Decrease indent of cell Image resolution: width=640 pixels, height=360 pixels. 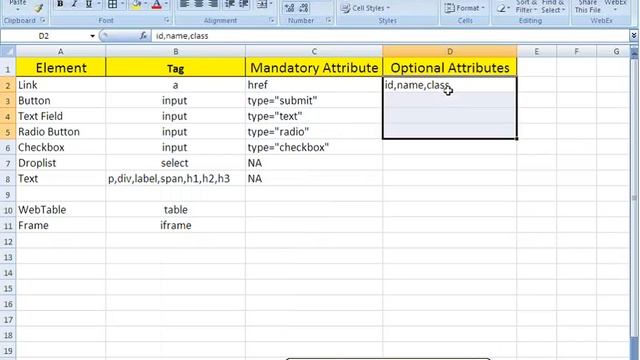[x=230, y=4]
